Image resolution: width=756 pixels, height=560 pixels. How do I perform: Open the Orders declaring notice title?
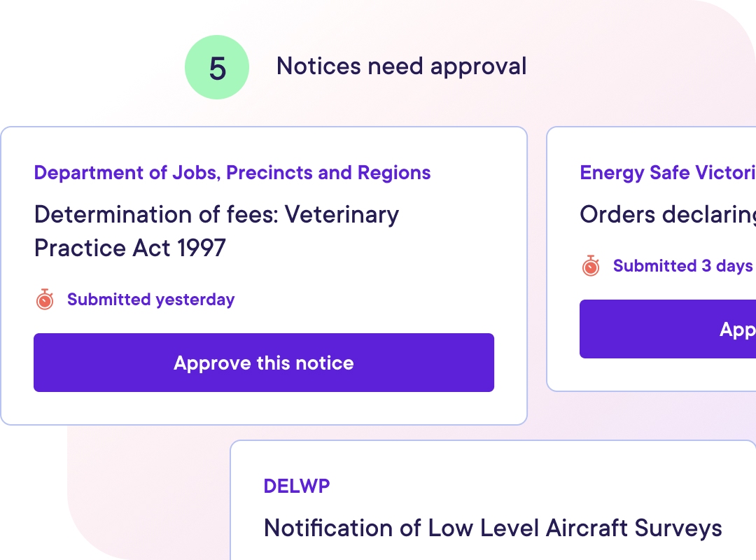(x=667, y=215)
